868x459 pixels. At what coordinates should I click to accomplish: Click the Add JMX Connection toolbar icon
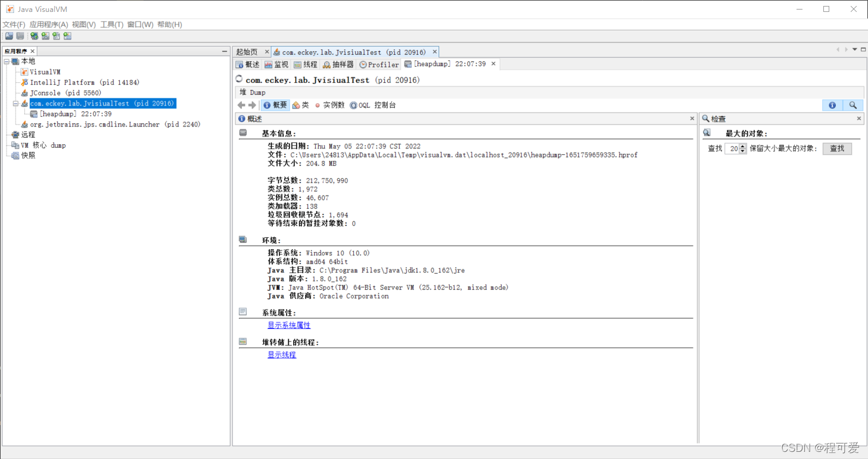coord(34,36)
